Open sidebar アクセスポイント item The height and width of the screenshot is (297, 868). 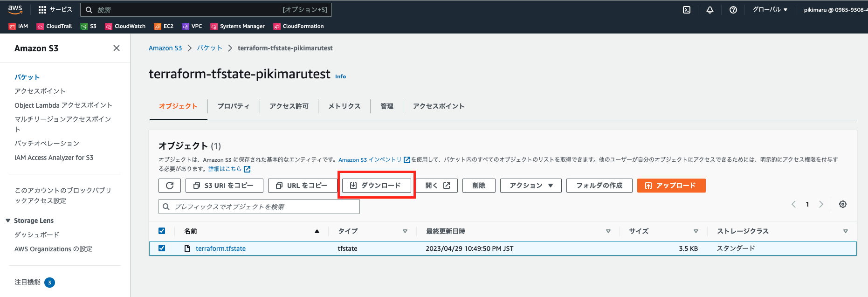click(x=40, y=91)
